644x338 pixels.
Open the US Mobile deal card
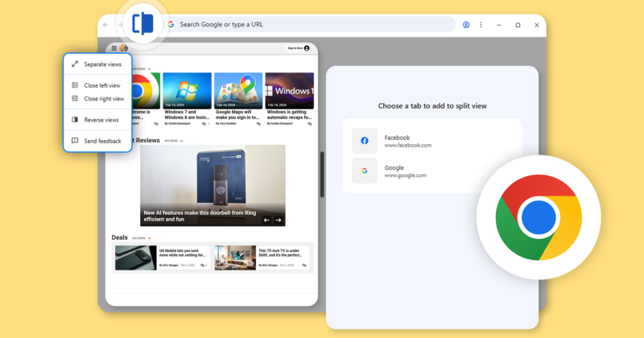pos(163,258)
